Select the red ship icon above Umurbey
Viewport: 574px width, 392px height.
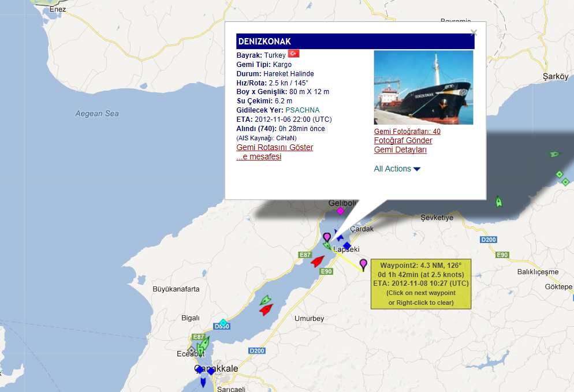tap(267, 310)
